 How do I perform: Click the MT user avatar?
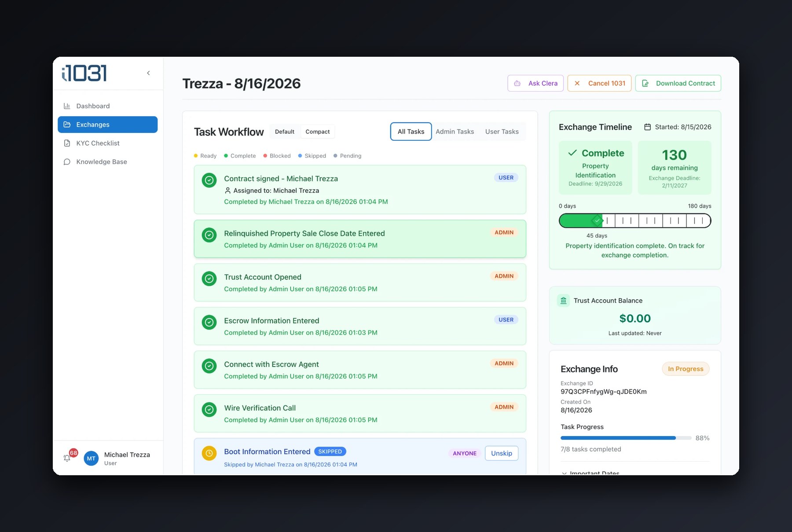coord(91,459)
